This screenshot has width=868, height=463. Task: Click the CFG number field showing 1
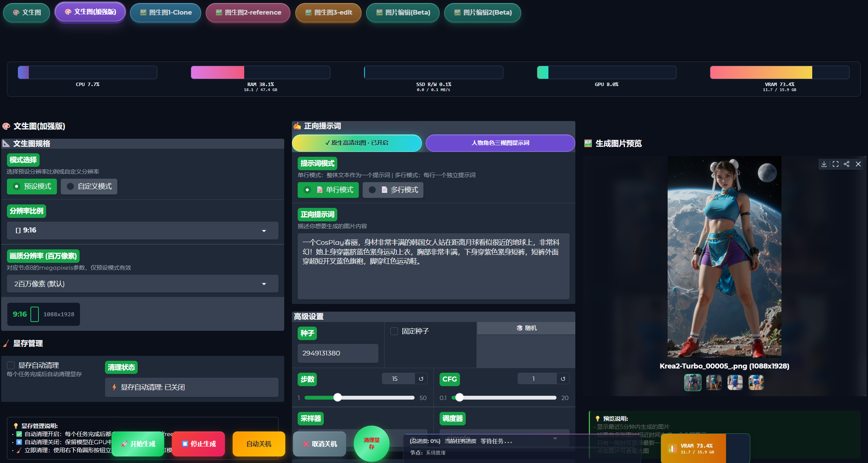point(537,379)
